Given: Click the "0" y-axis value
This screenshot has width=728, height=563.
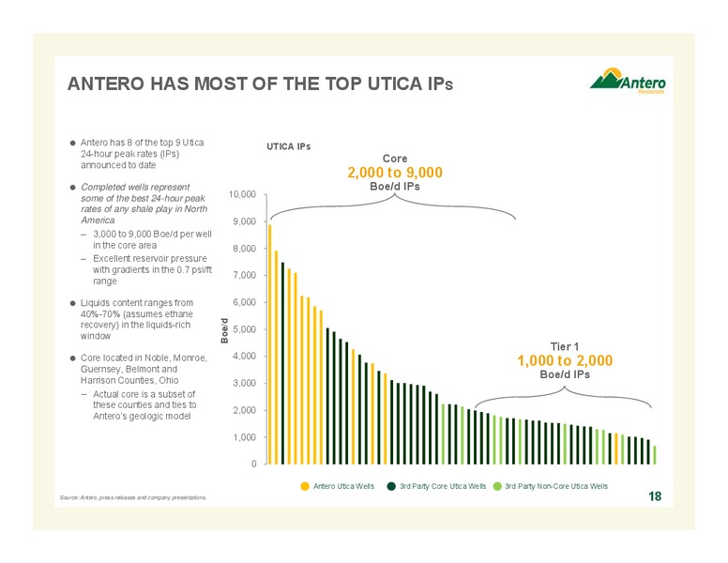Looking at the screenshot, I should (254, 464).
